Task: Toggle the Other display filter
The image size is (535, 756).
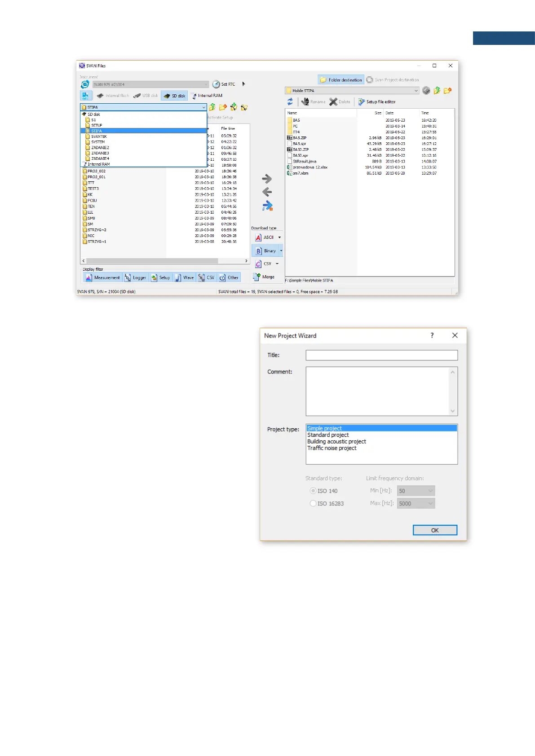Action: coord(229,277)
